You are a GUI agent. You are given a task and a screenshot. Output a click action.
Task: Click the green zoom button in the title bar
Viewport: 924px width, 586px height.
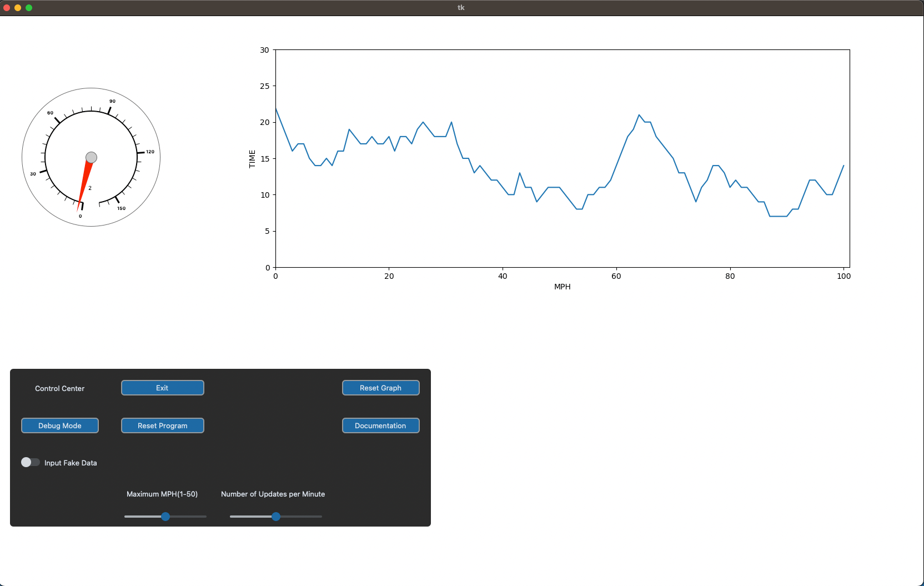click(x=28, y=7)
